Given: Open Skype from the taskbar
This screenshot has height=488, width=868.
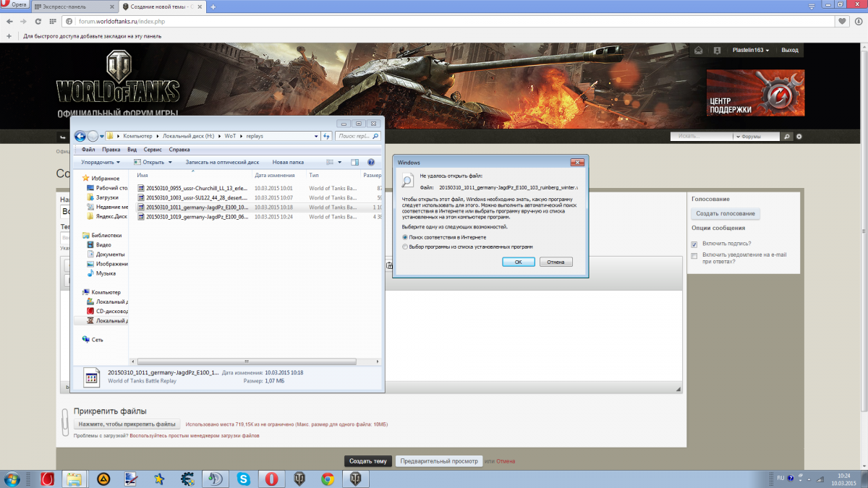Looking at the screenshot, I should pyautogui.click(x=243, y=479).
